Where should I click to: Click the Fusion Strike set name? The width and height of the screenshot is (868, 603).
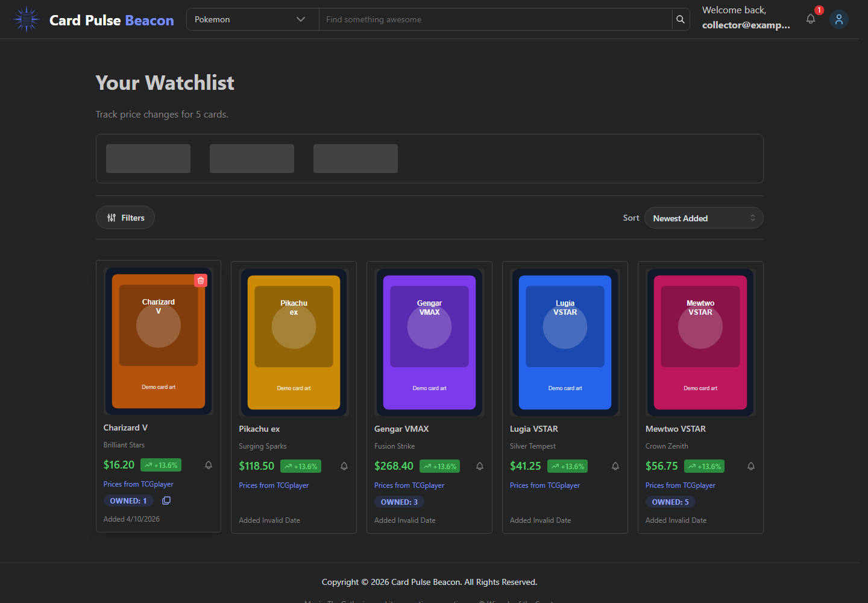pyautogui.click(x=395, y=446)
